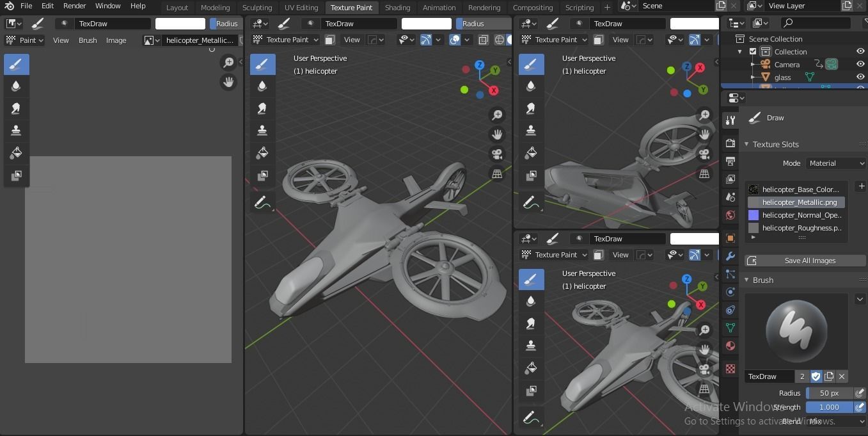Open the Physics properties tab
The image size is (868, 436).
(730, 292)
